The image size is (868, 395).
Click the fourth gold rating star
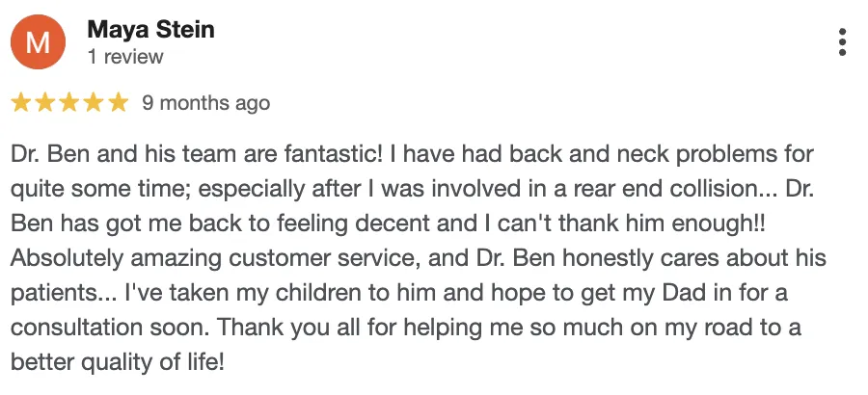pyautogui.click(x=94, y=103)
